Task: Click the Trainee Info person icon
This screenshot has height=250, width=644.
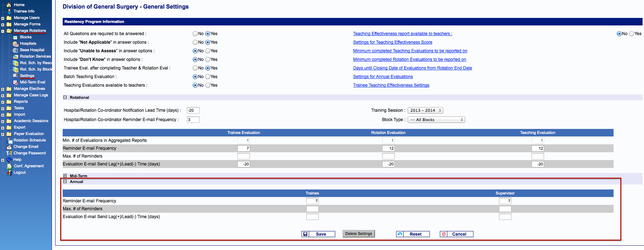Action: click(9, 11)
